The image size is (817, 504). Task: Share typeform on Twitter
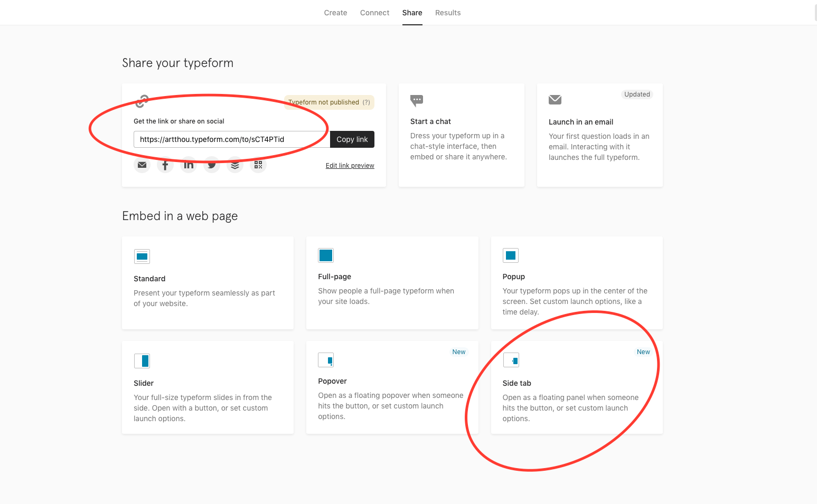click(212, 165)
